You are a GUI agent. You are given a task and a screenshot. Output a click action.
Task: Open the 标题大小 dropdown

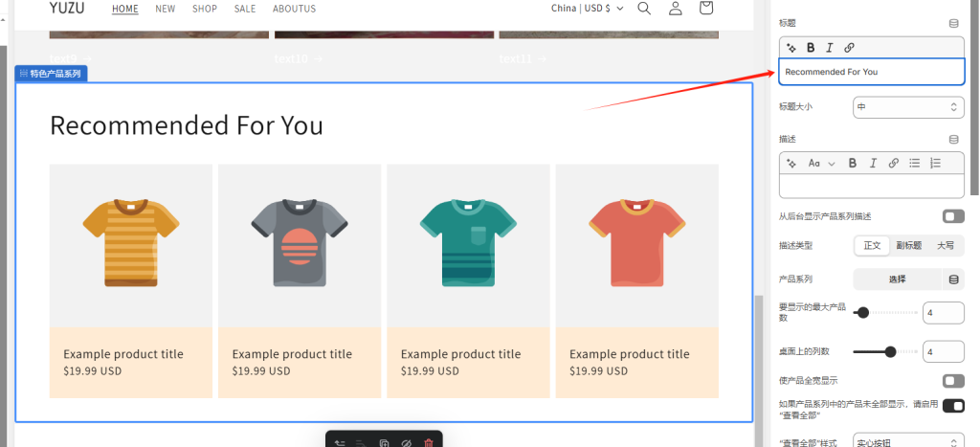(907, 107)
